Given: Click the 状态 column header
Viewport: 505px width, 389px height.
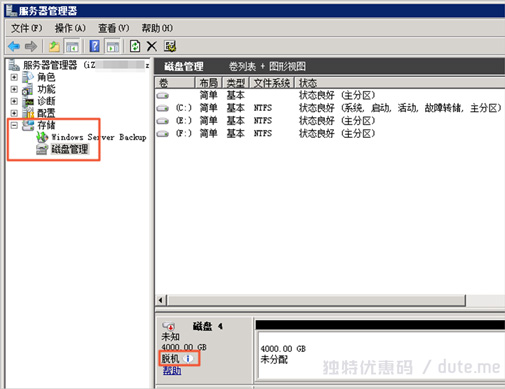Looking at the screenshot, I should tap(400, 83).
